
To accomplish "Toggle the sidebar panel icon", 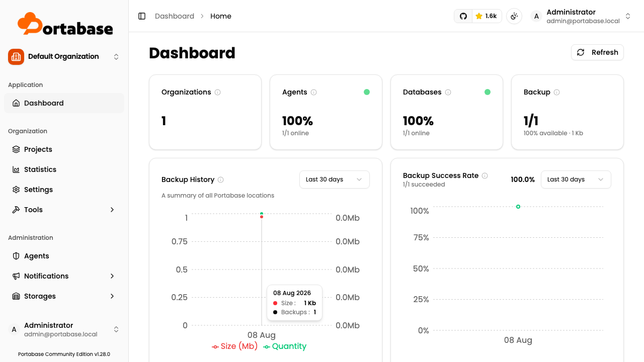I will (x=142, y=16).
